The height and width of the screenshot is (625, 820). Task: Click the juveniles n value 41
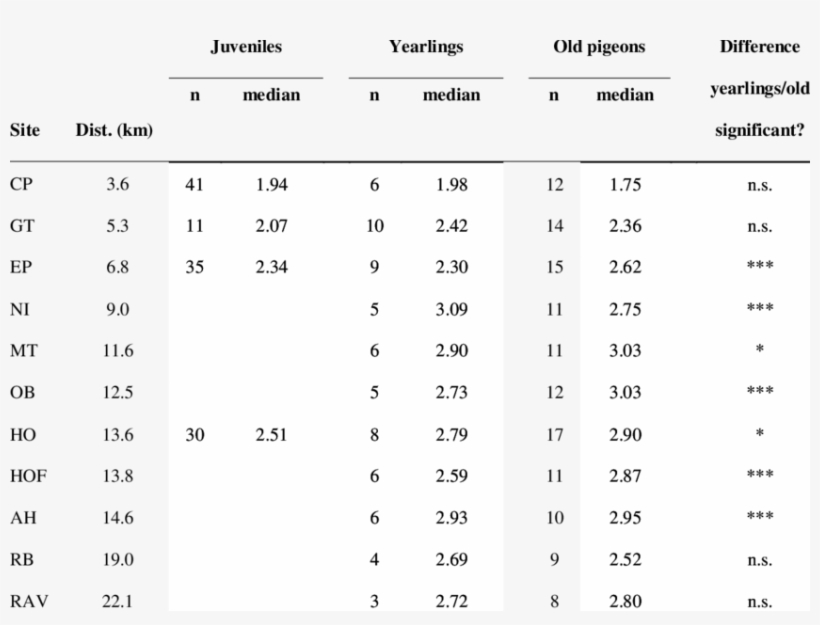coord(195,185)
